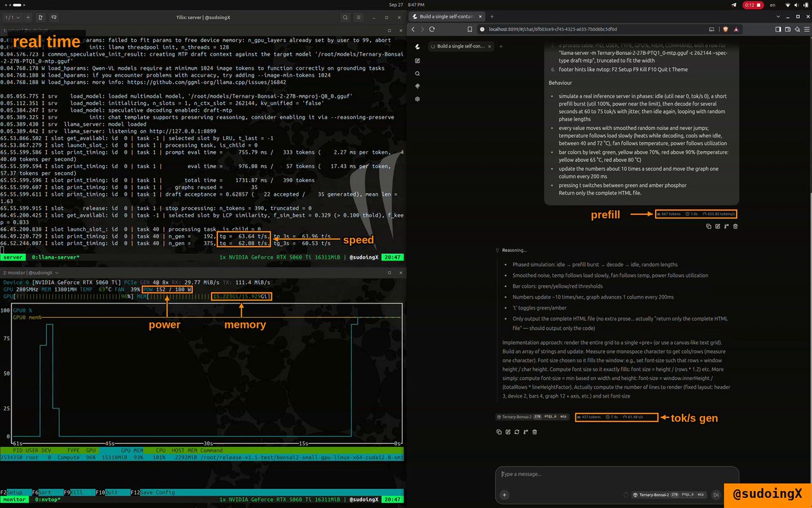Open the "Sep 27 8:47 PM" clock menu
The height and width of the screenshot is (508, 812).
(406, 5)
